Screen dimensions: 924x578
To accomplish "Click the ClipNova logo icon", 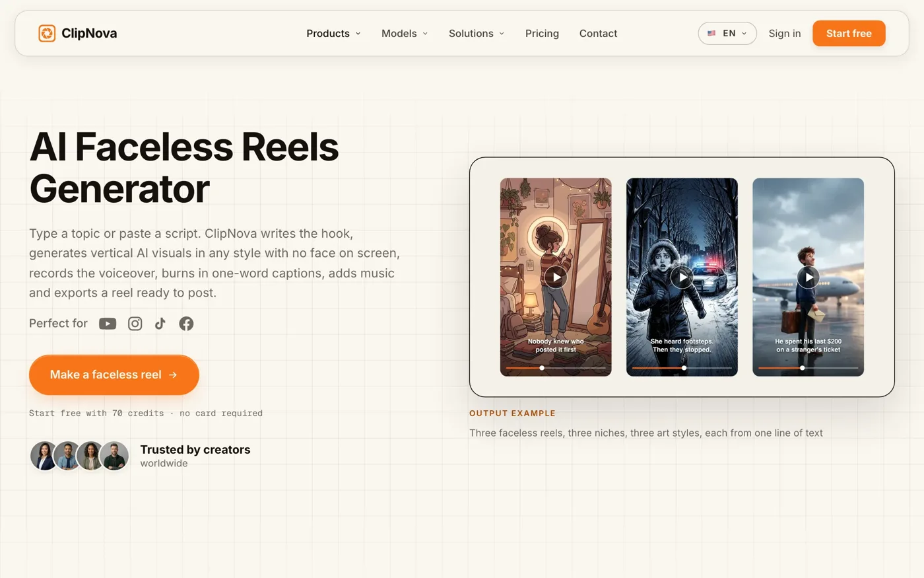I will coord(47,33).
